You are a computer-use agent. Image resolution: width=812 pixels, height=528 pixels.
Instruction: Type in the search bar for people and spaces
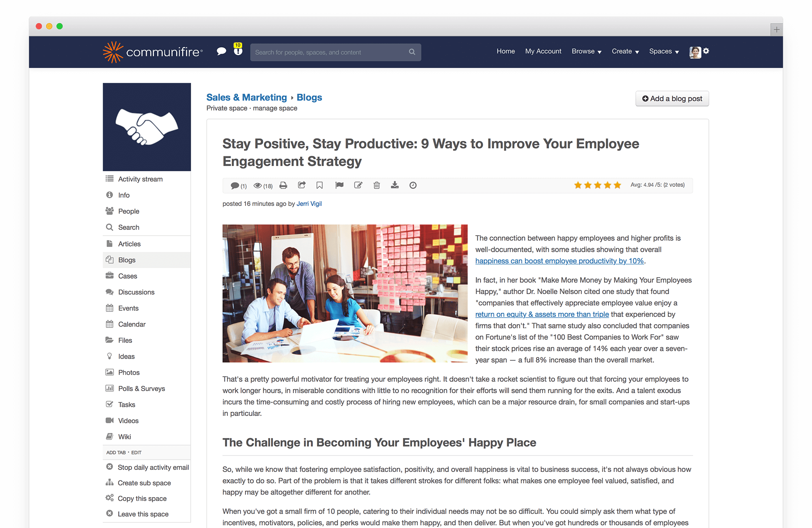point(333,52)
